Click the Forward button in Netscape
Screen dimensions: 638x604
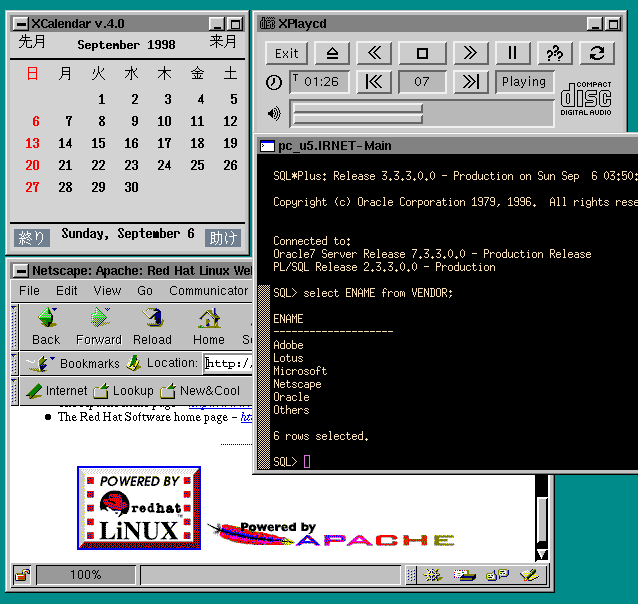[x=99, y=326]
